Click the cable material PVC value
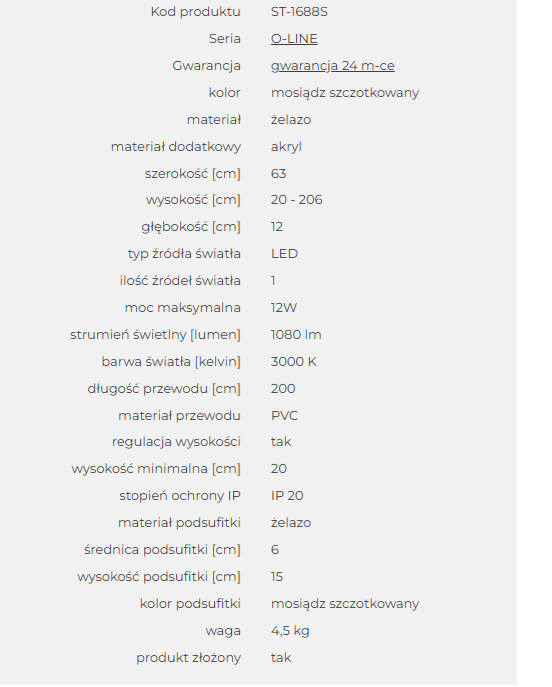Image resolution: width=552 pixels, height=687 pixels. coord(284,416)
